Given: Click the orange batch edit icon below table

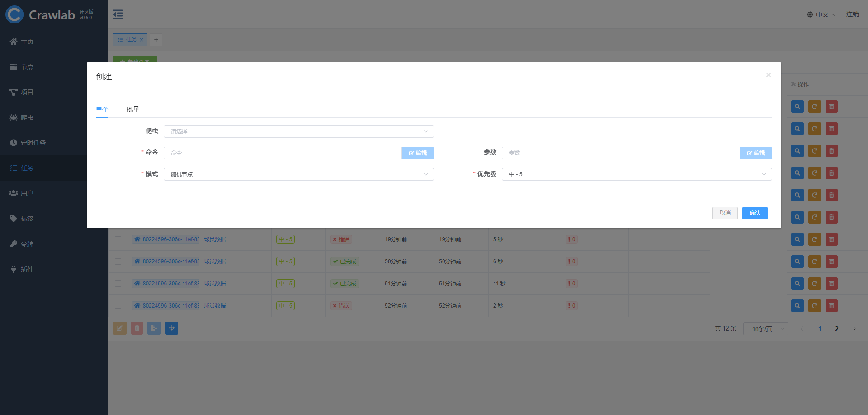Looking at the screenshot, I should 119,328.
